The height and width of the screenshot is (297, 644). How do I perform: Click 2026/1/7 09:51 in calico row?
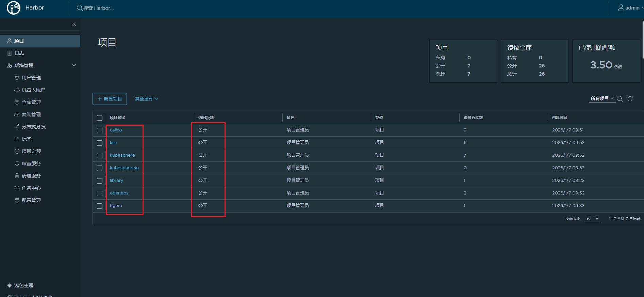coord(568,130)
